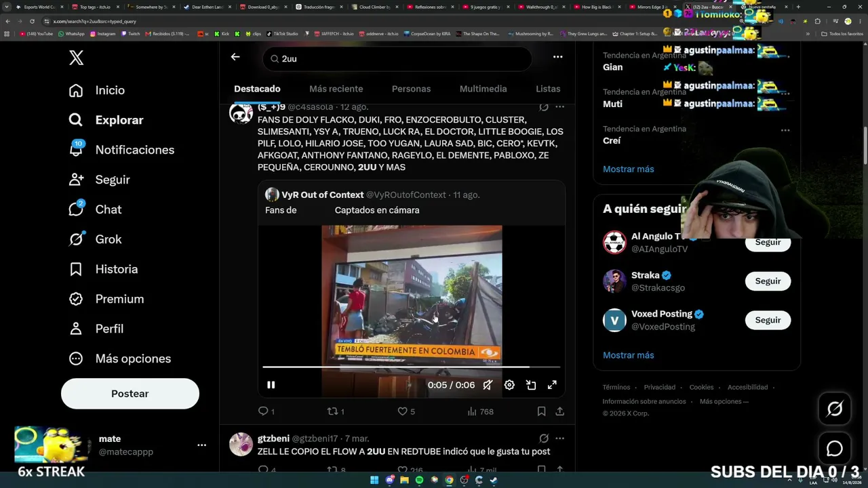This screenshot has width=868, height=488.
Task: Open the Windows Start menu
Action: click(374, 480)
